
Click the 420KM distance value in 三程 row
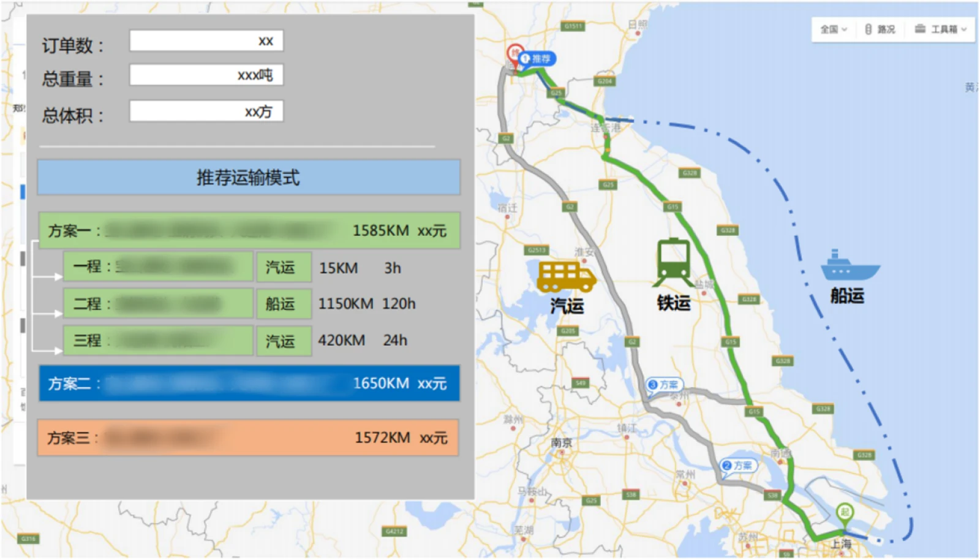coord(341,341)
